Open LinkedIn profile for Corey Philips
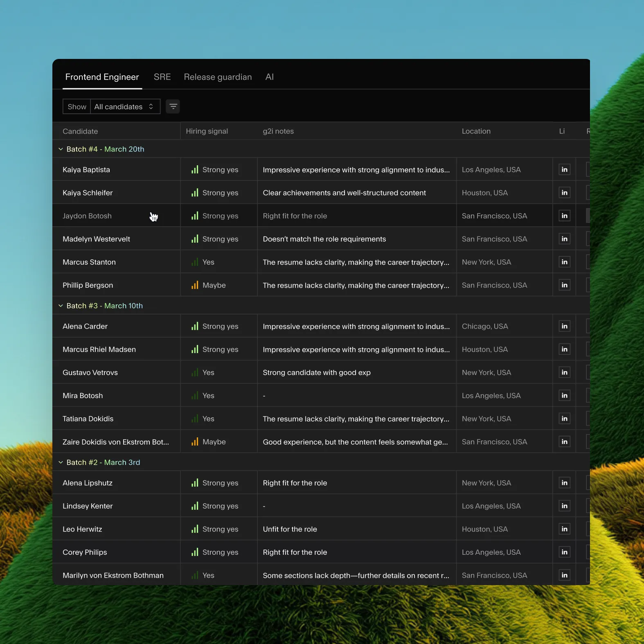644x644 pixels. coord(564,552)
